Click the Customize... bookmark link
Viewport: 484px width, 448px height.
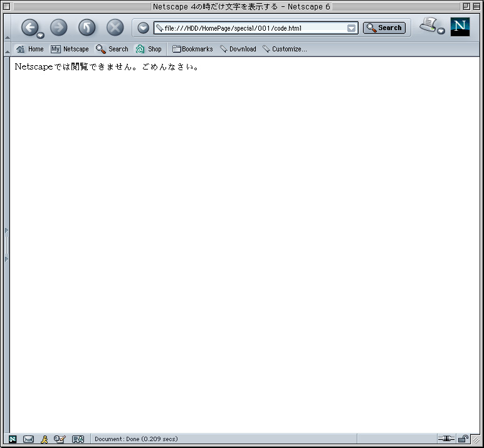(x=285, y=49)
